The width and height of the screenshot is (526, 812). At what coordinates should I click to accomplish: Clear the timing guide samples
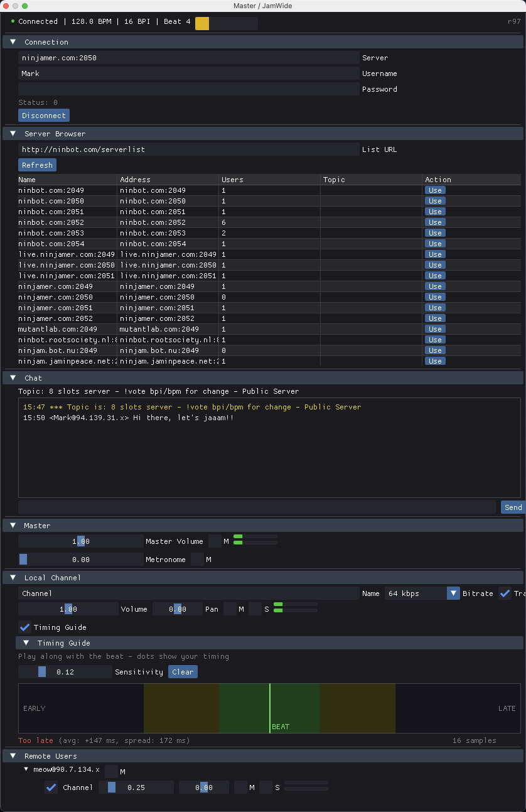pos(183,671)
